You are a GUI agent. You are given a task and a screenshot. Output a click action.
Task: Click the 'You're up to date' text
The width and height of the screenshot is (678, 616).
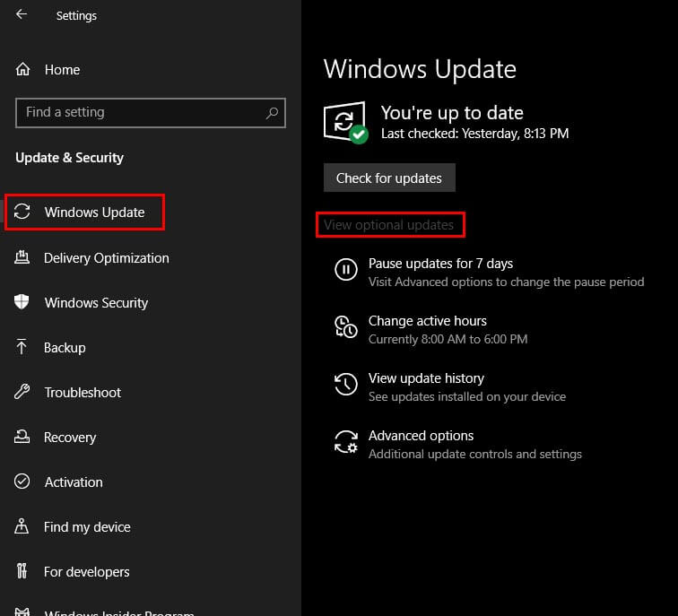[x=452, y=113]
